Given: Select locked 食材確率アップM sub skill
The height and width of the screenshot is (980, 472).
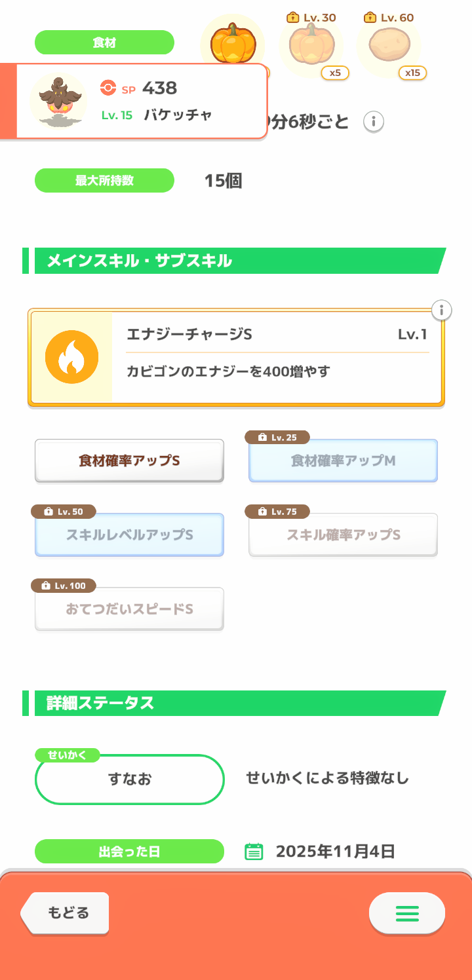Looking at the screenshot, I should coord(343,461).
